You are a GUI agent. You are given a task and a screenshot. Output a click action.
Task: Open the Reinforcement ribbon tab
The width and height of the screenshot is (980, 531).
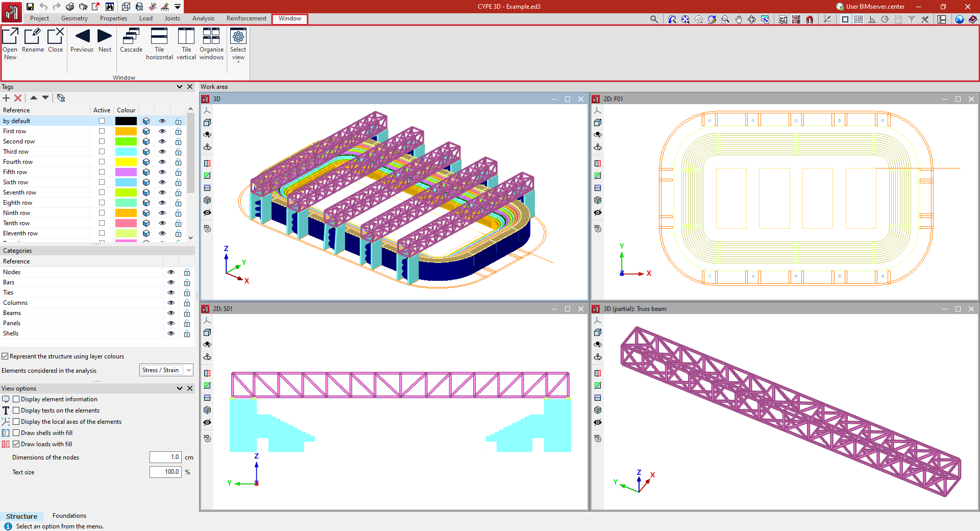point(247,18)
